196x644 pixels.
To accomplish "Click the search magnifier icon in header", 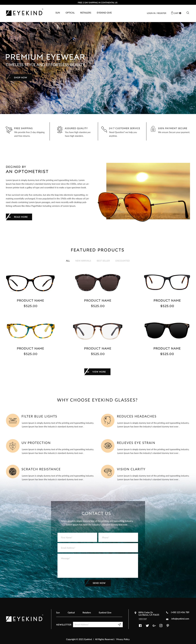I will 188,13.
